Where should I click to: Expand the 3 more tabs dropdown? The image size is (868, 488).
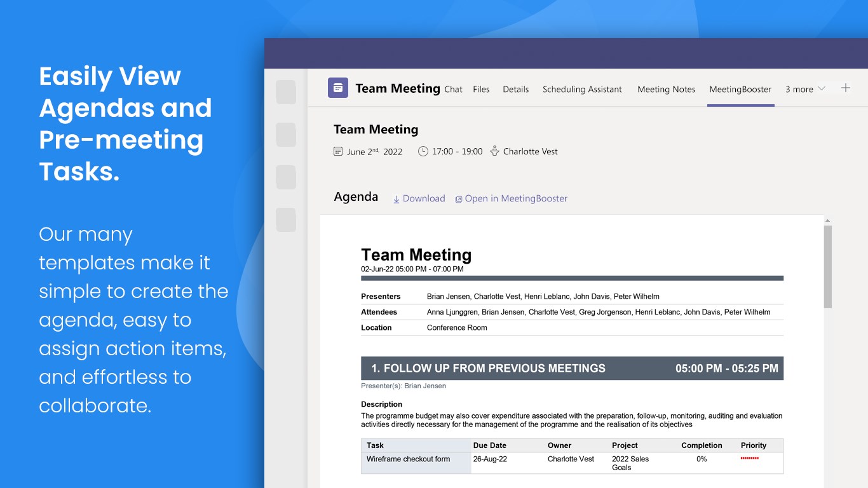[805, 89]
